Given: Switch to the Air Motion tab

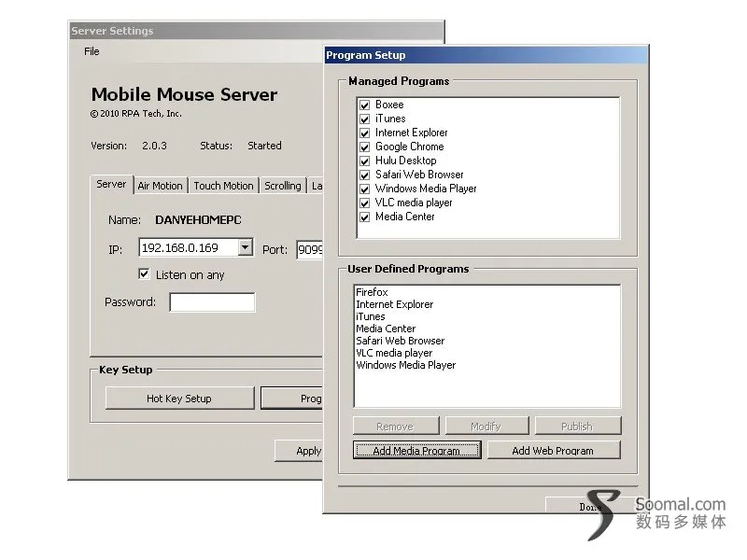Looking at the screenshot, I should (x=160, y=186).
